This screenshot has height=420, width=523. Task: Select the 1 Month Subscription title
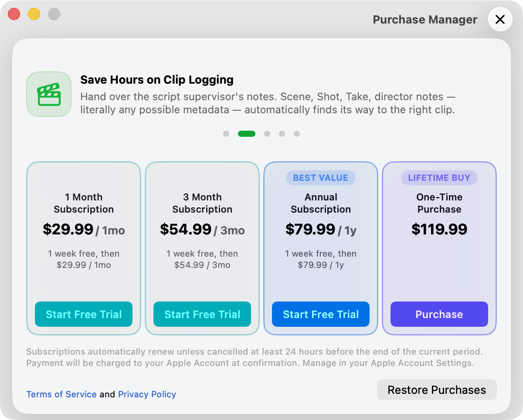(84, 203)
